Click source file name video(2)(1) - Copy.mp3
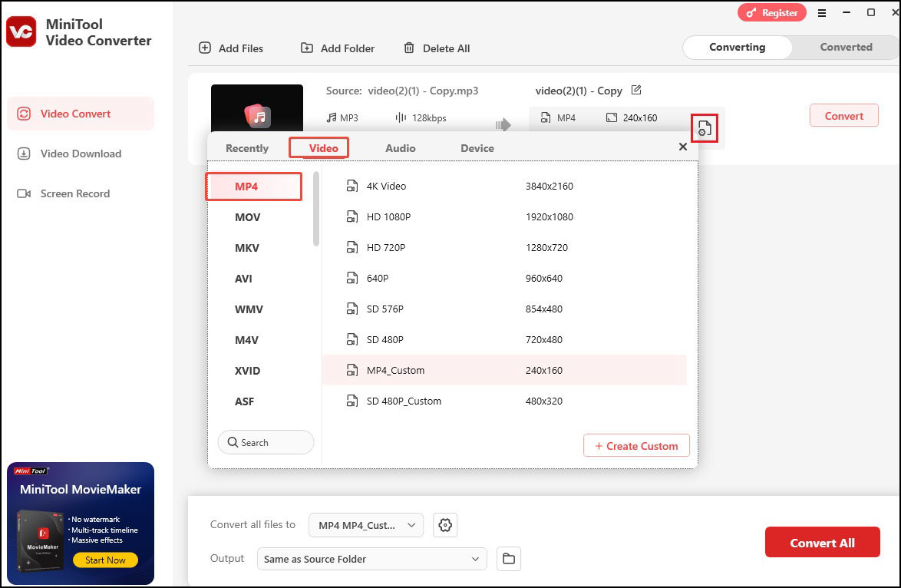Viewport: 901px width, 588px height. click(423, 91)
